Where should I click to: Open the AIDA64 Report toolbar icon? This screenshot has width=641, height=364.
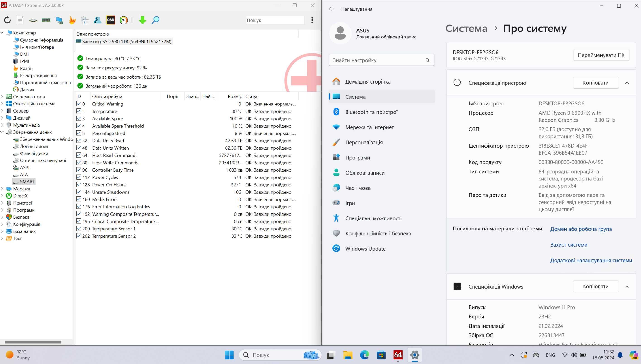point(20,20)
